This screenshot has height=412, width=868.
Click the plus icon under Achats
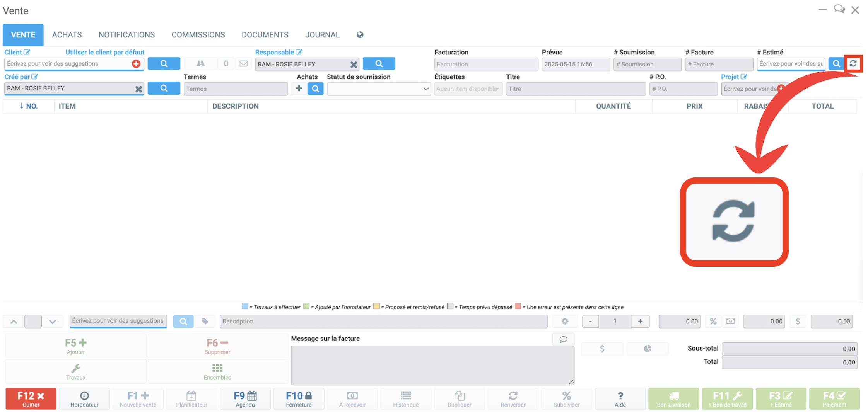299,89
